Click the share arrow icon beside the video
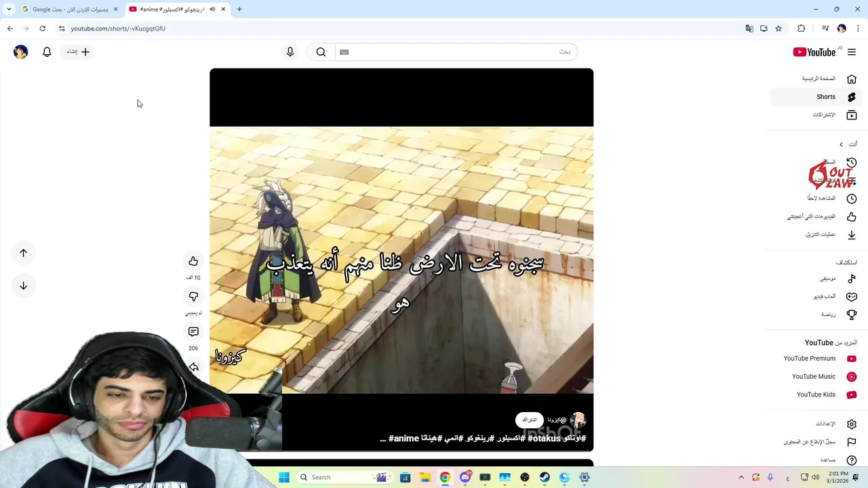 193,367
